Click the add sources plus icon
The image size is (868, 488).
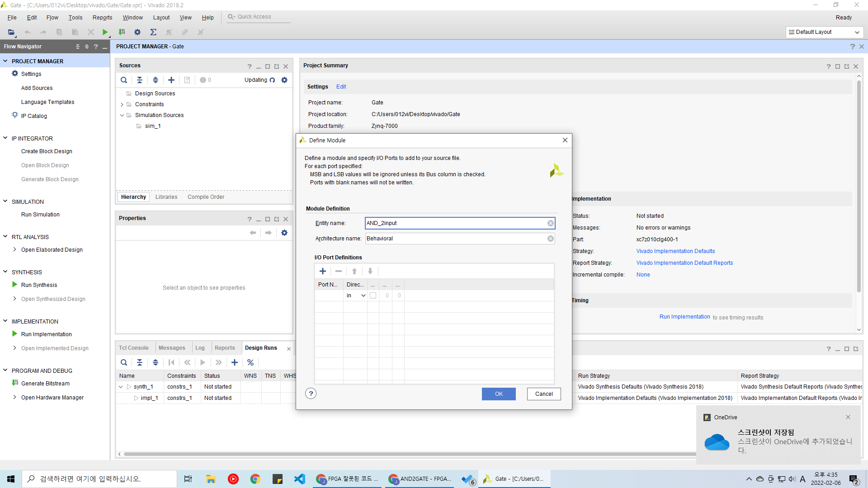pos(171,80)
